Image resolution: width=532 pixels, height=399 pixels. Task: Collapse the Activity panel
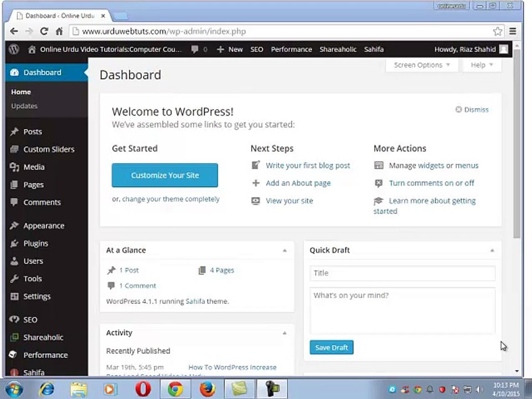(285, 333)
